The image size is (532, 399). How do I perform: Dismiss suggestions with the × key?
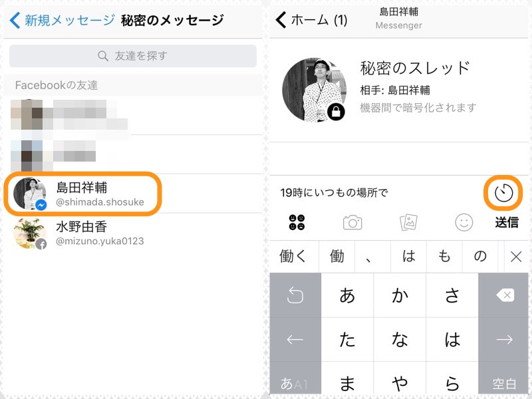tap(517, 257)
